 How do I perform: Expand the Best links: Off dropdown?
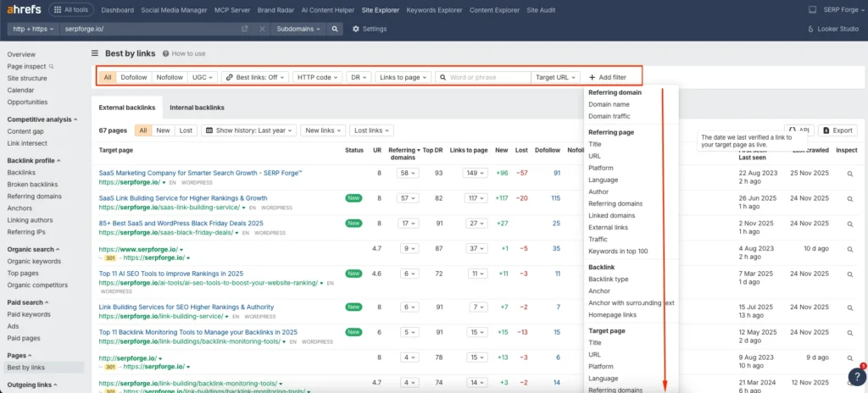click(255, 77)
